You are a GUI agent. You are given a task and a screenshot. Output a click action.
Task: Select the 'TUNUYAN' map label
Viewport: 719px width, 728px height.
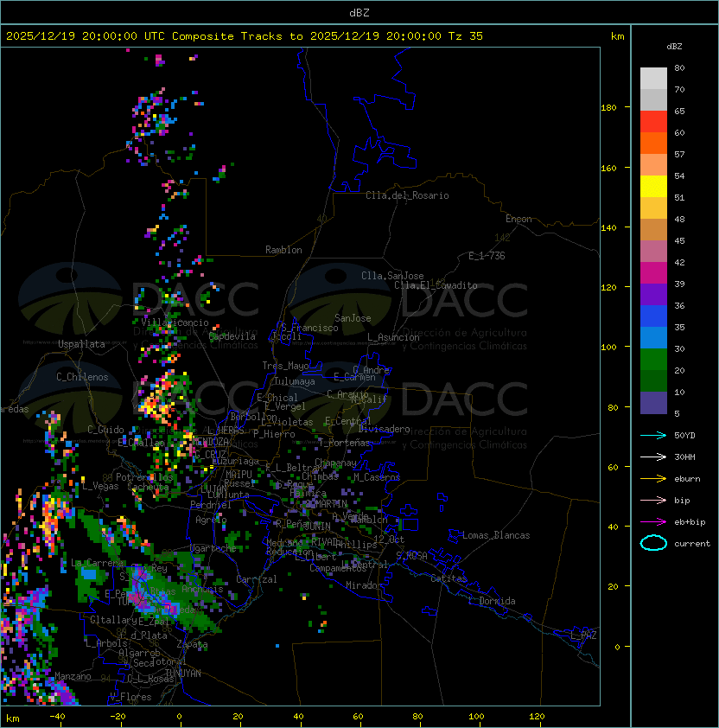pyautogui.click(x=183, y=674)
